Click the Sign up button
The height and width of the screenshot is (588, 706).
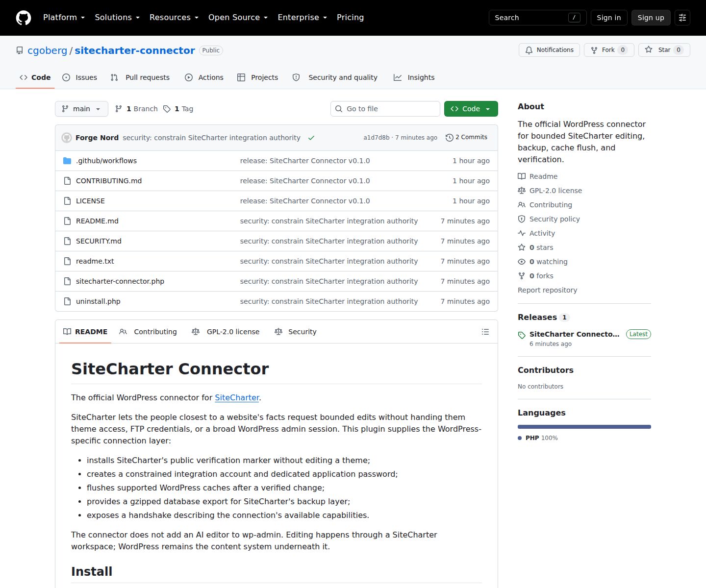tap(651, 18)
